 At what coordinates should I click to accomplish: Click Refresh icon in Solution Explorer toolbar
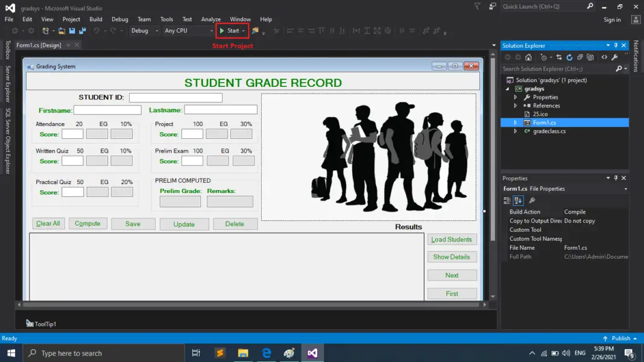569,57
